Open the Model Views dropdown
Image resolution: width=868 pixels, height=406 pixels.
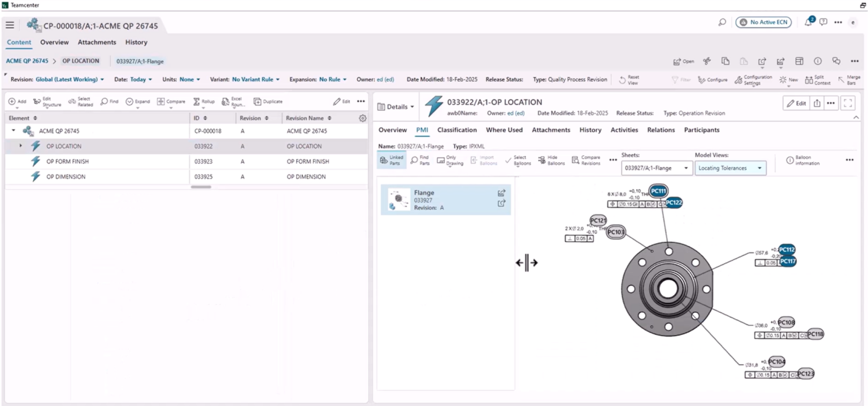[x=730, y=168]
